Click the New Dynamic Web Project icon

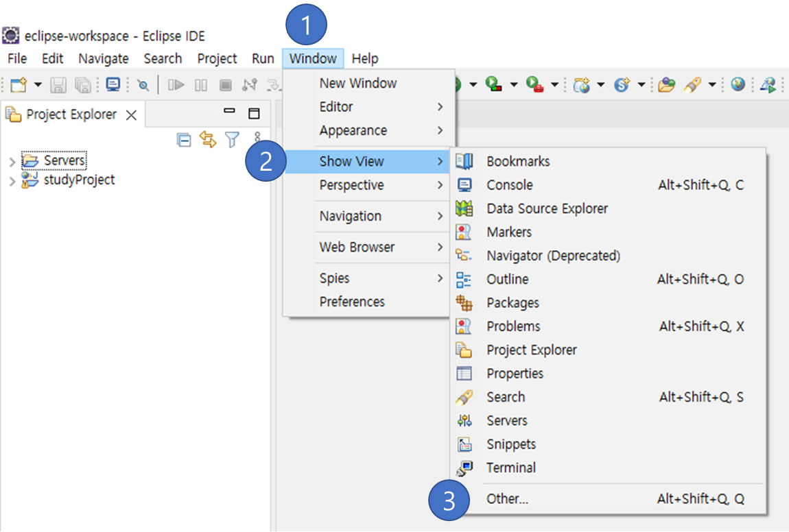581,84
